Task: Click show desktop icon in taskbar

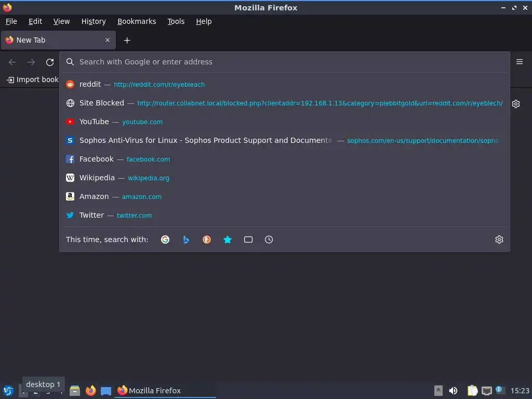Action: pos(106,391)
